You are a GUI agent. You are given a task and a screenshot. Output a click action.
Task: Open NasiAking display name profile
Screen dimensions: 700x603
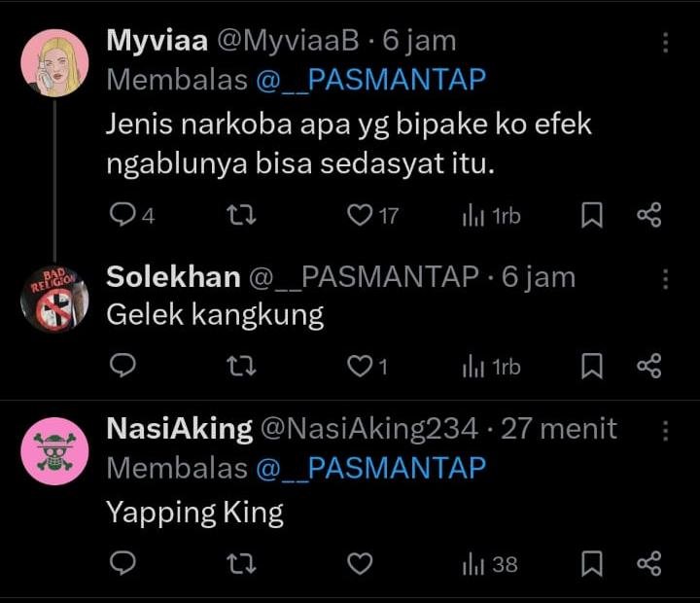(x=179, y=429)
